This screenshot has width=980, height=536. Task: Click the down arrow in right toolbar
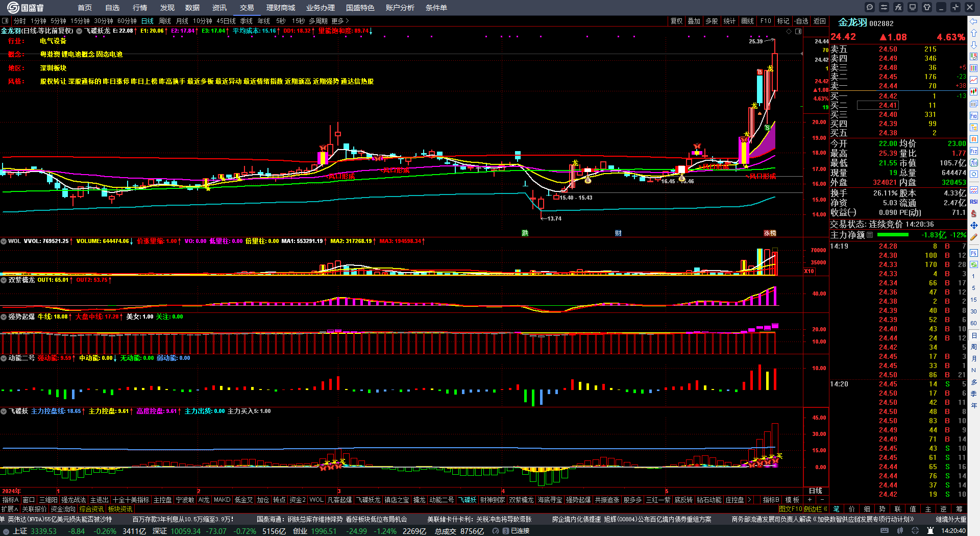click(974, 45)
